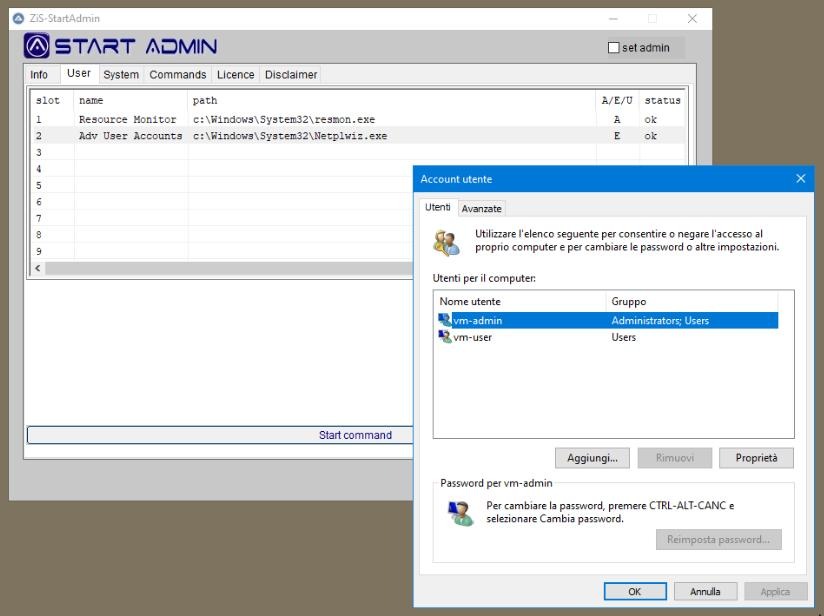Click the password section user icon

click(x=459, y=513)
